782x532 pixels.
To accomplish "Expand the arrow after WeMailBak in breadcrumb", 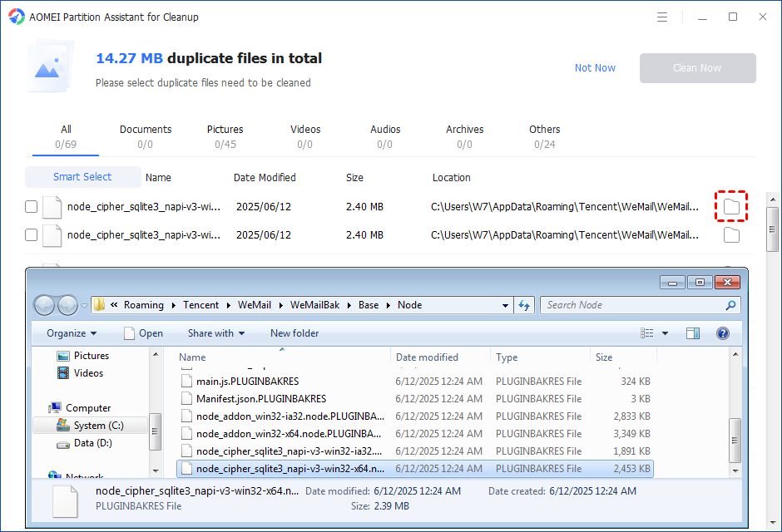I will click(349, 305).
